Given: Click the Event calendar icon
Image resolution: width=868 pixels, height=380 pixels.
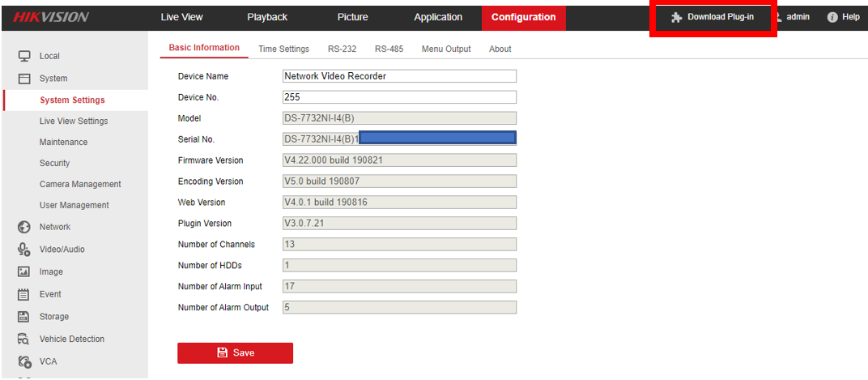Looking at the screenshot, I should [x=24, y=294].
